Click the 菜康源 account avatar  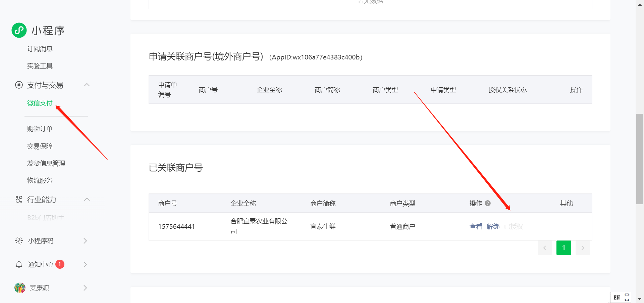pyautogui.click(x=20, y=288)
